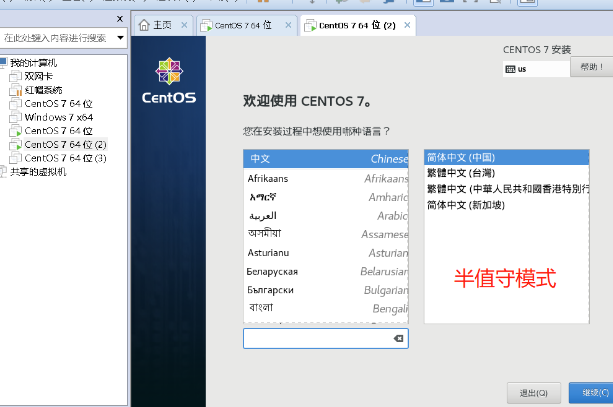Viewport: 613px width, 407px height.
Task: Select Беларуская Belarusian language row
Action: (326, 271)
